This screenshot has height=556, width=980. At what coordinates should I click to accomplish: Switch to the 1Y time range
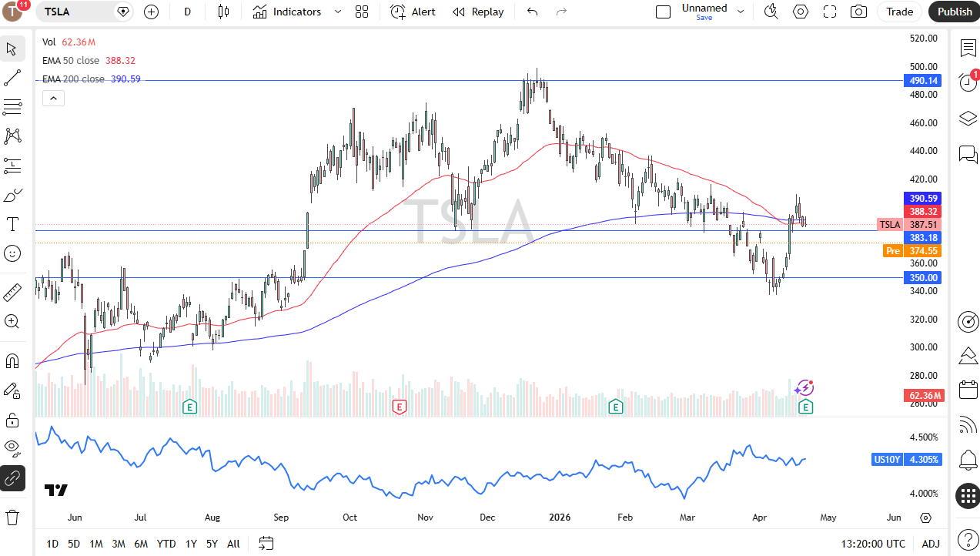tap(191, 544)
